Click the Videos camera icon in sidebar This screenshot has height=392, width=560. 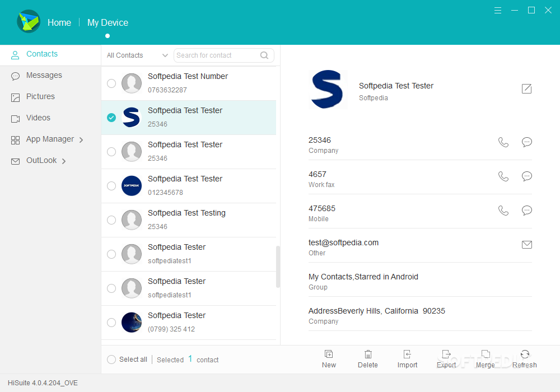[x=15, y=119]
